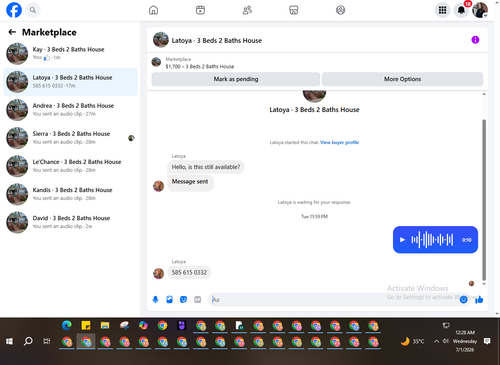
Task: Click the taskbar clock showing 12:28 AM
Action: click(465, 341)
